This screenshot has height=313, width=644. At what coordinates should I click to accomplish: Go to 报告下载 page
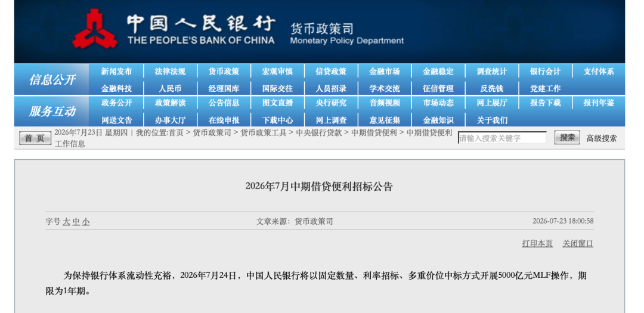546,103
